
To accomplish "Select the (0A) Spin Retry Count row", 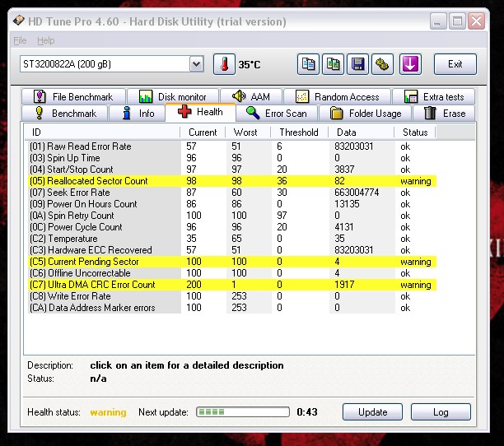I will pyautogui.click(x=232, y=216).
